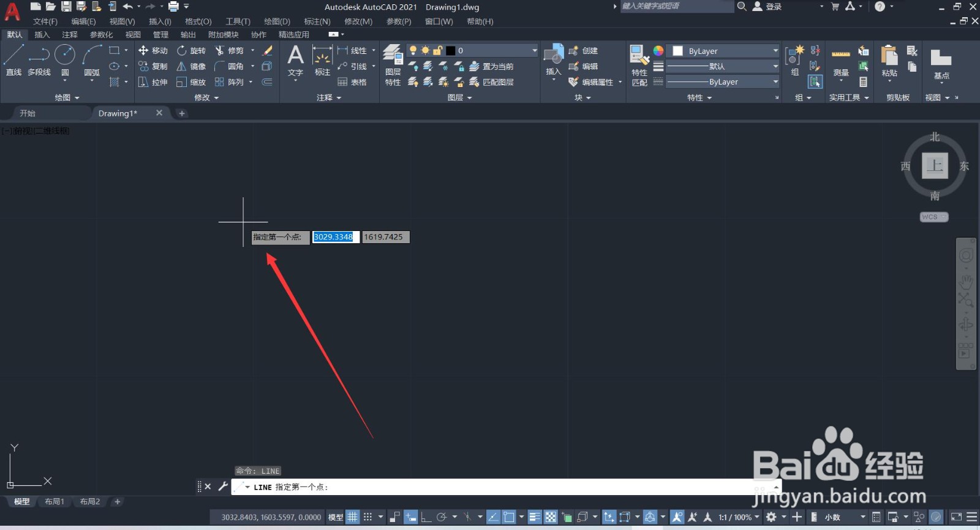Toggle ortho mode in status bar

426,517
